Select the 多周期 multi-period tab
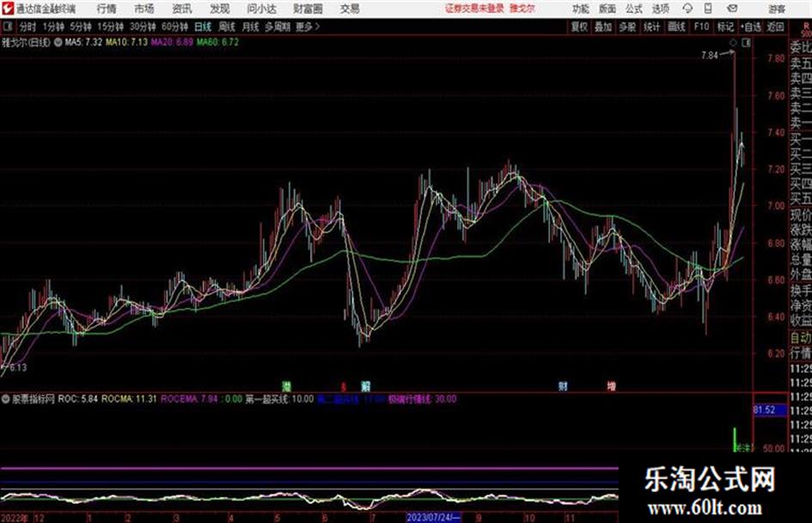The width and height of the screenshot is (812, 523). [x=278, y=27]
